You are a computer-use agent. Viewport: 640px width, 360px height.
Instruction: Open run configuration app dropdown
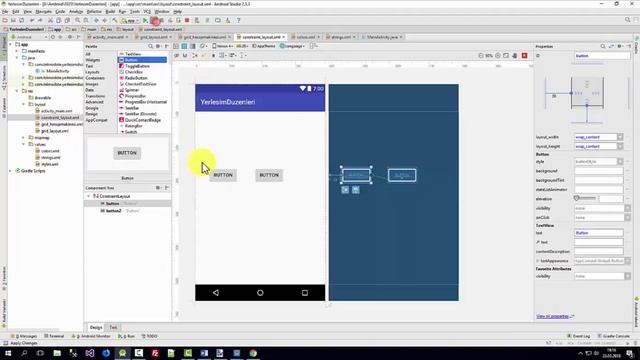point(130,20)
